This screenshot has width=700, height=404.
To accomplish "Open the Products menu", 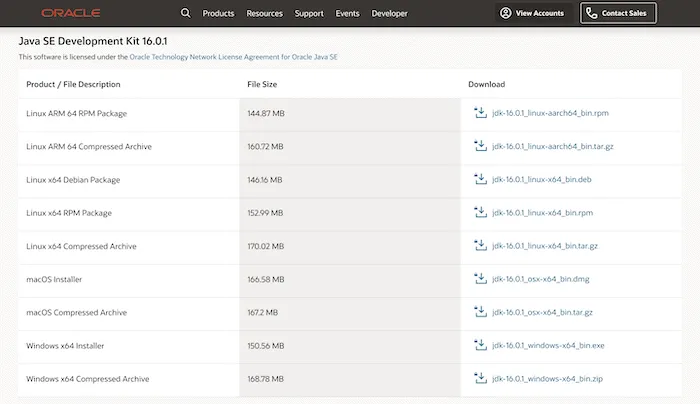I will (218, 13).
